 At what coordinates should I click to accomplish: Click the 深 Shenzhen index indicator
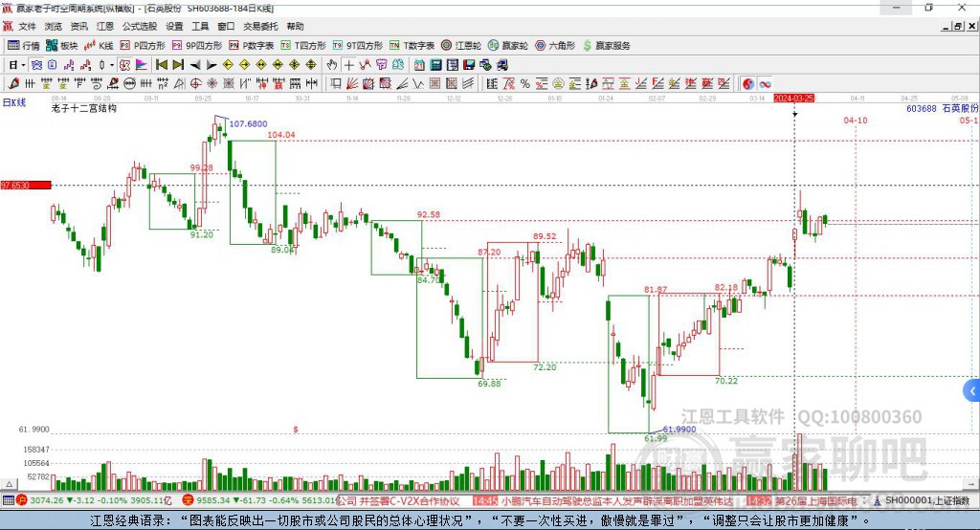(x=188, y=500)
